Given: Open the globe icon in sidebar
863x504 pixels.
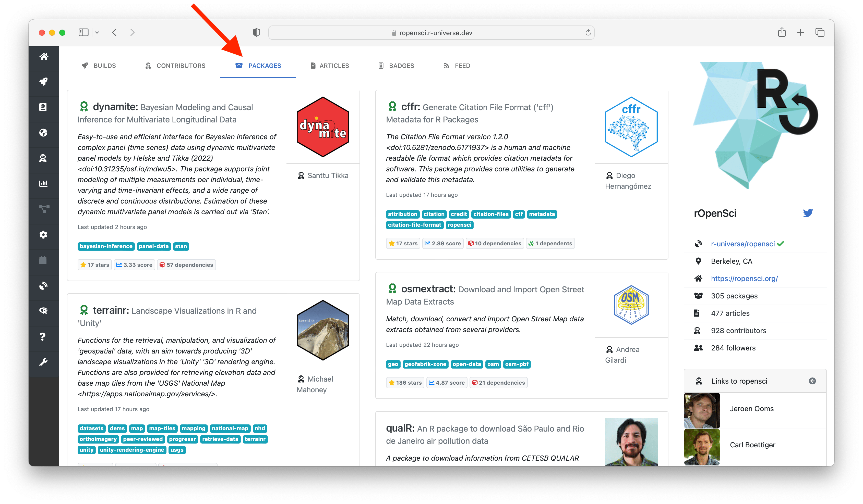Looking at the screenshot, I should [x=43, y=132].
